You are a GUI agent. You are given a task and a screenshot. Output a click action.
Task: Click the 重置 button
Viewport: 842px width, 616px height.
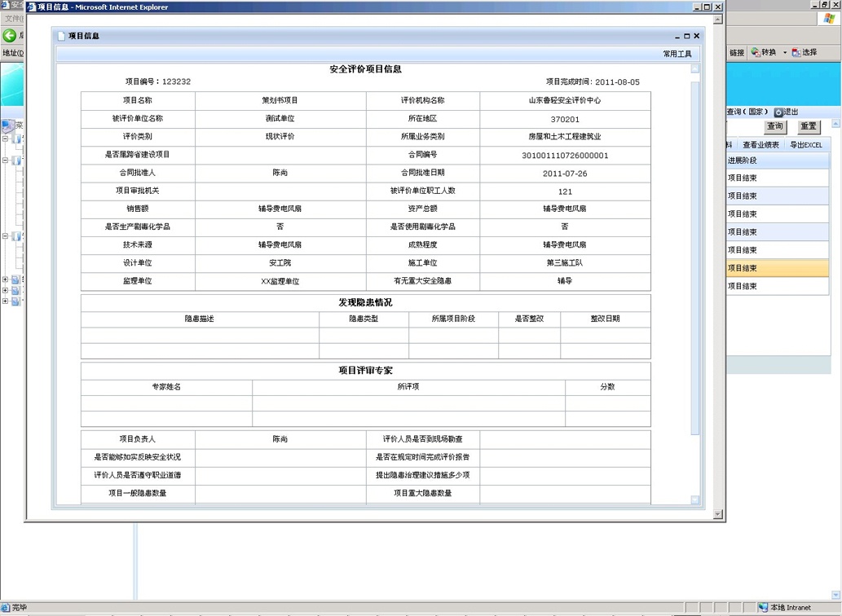808,126
